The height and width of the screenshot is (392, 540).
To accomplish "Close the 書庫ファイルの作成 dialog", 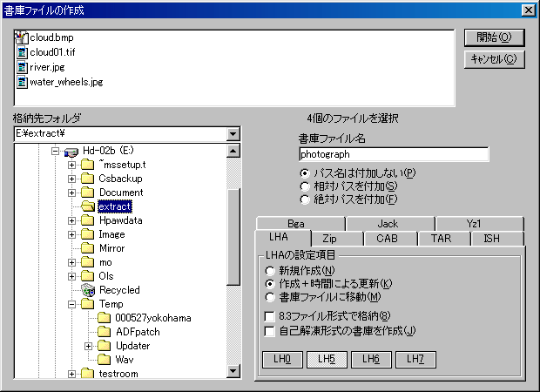I will click(x=529, y=10).
